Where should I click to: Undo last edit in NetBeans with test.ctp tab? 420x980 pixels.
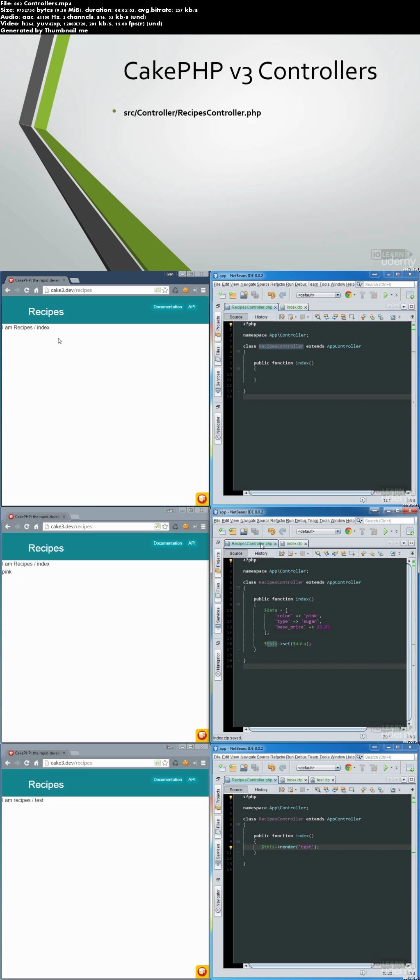click(271, 767)
